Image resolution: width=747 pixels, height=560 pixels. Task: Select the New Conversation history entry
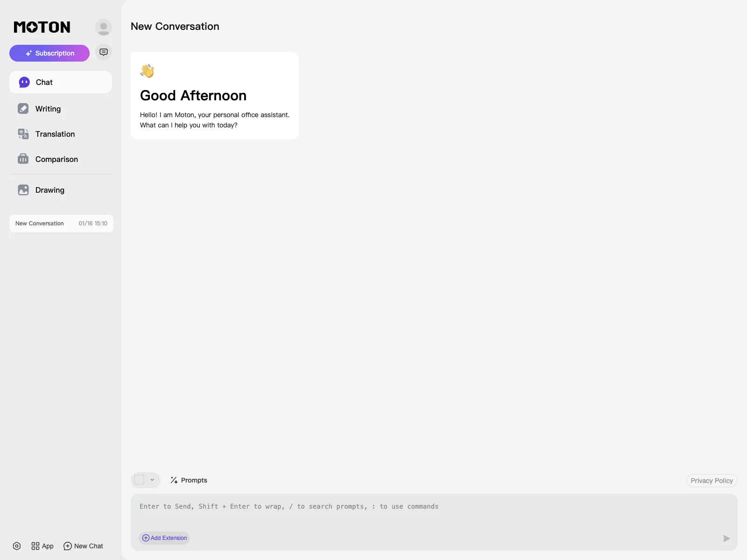61,224
